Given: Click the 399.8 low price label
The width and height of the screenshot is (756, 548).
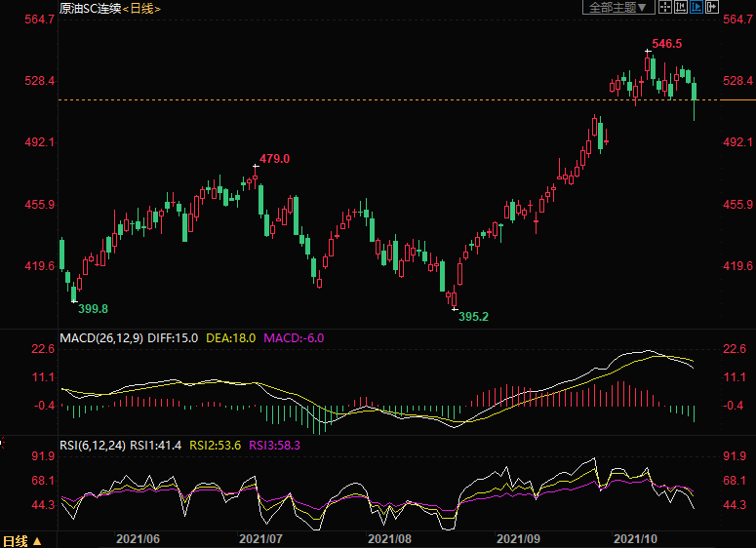Looking at the screenshot, I should (x=93, y=308).
